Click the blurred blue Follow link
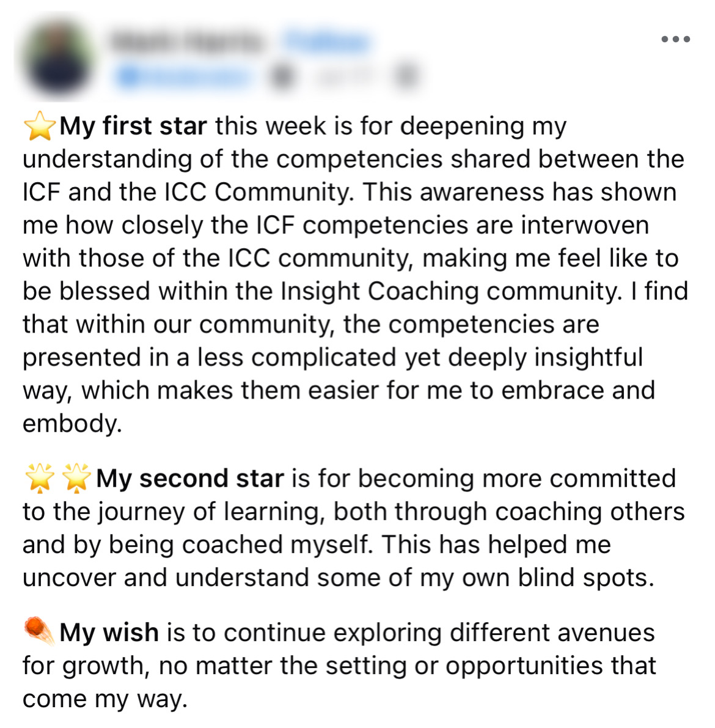Viewport: 715px width, 728px height. pos(327,43)
